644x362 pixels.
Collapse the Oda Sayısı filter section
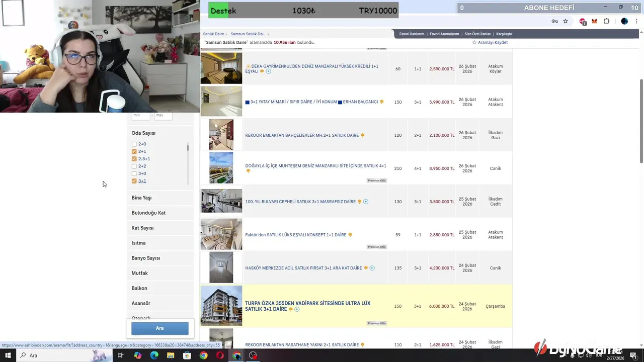143,133
